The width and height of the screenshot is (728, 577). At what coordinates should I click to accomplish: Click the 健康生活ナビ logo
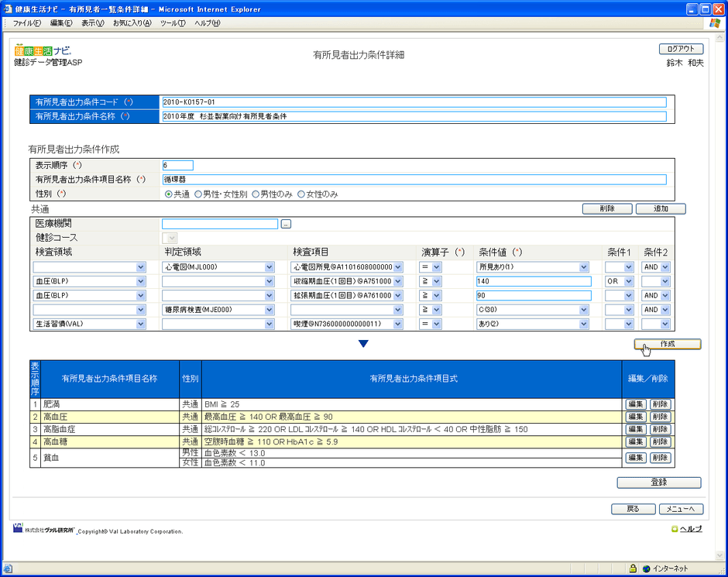pos(43,50)
